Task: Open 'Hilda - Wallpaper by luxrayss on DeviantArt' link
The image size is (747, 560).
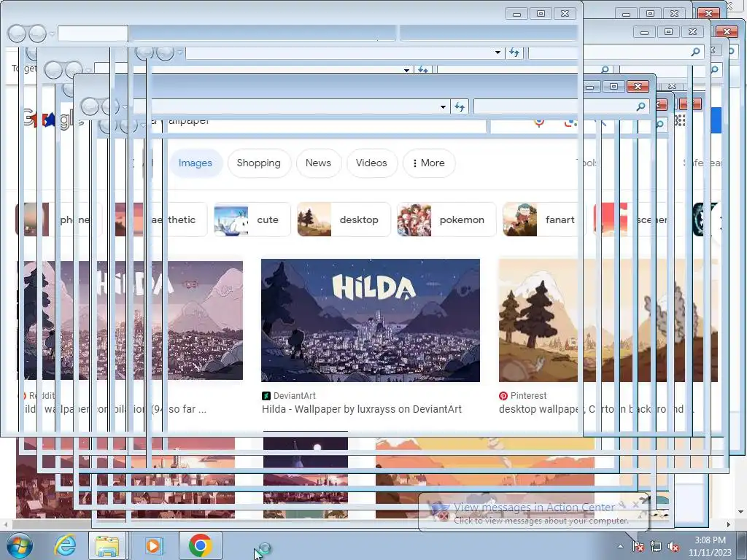Action: point(362,409)
